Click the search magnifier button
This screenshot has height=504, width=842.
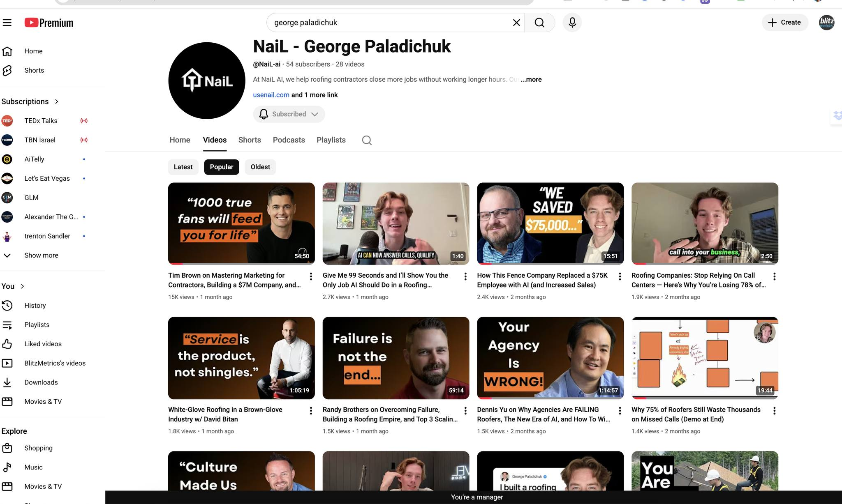[x=539, y=22]
